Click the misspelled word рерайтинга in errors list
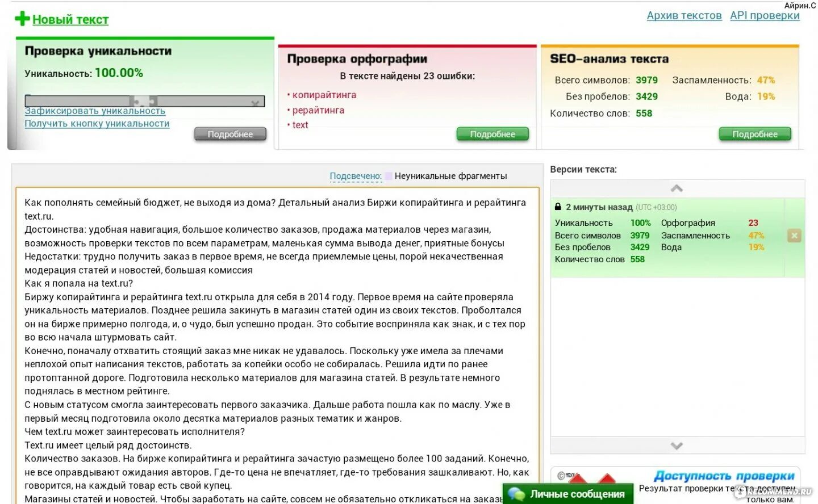This screenshot has width=818, height=504. point(318,110)
